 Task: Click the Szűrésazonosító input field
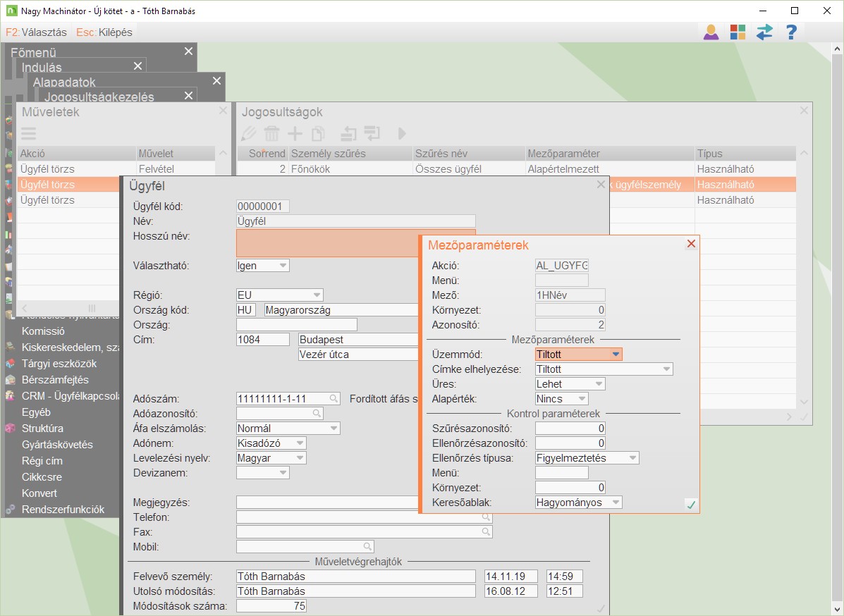click(x=570, y=429)
